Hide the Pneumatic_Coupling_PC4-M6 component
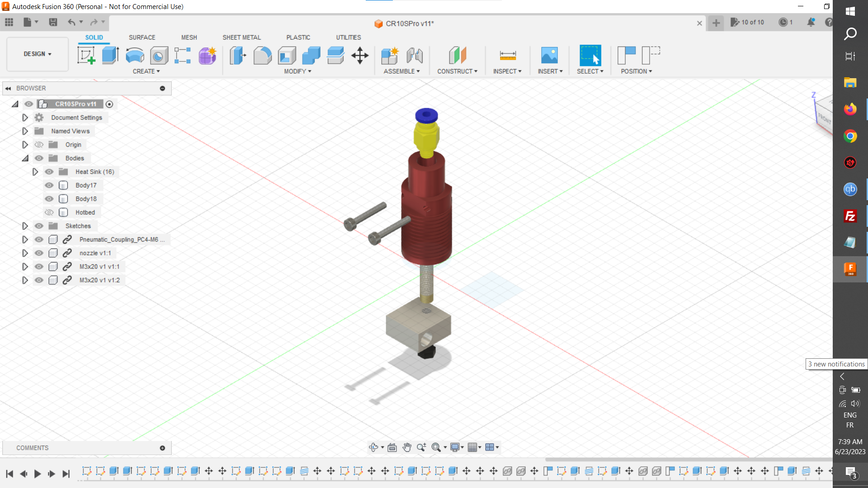 pyautogui.click(x=39, y=239)
